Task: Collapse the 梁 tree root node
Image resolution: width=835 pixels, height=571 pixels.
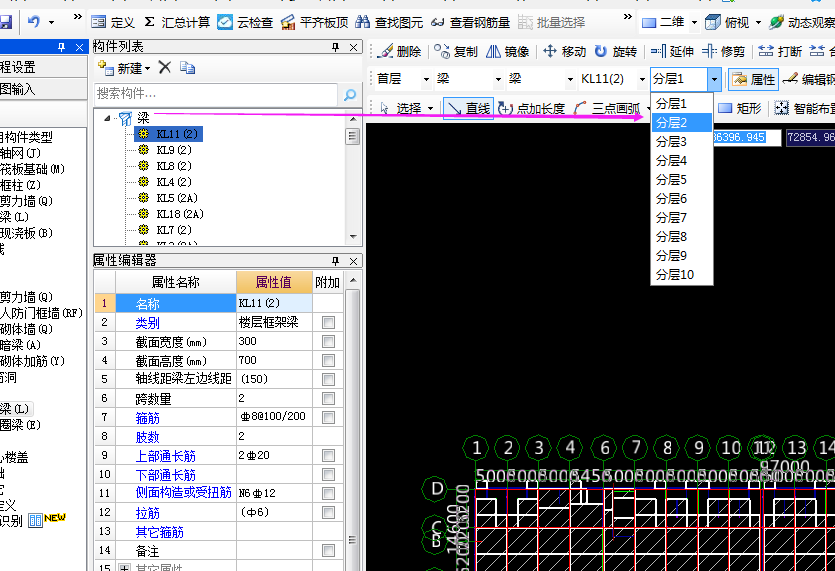Action: click(107, 118)
